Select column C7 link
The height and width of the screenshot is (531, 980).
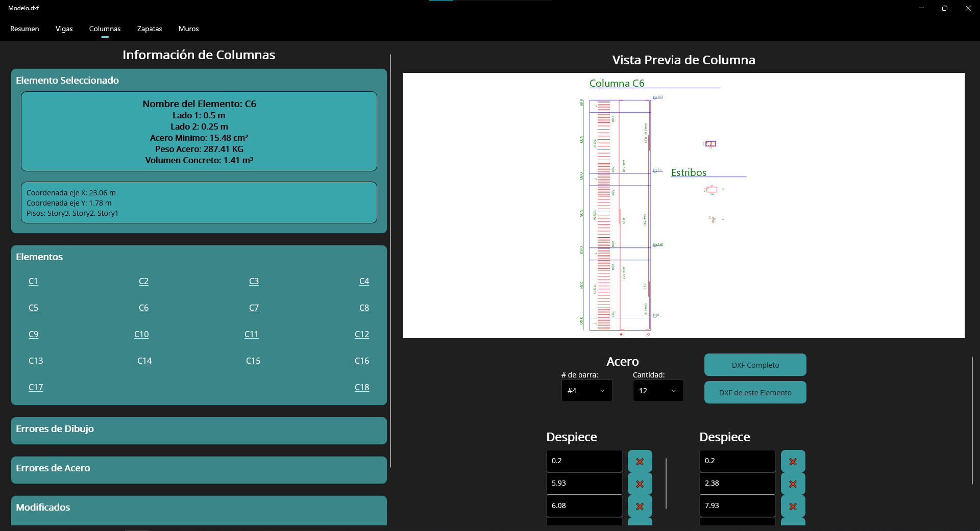tap(254, 308)
